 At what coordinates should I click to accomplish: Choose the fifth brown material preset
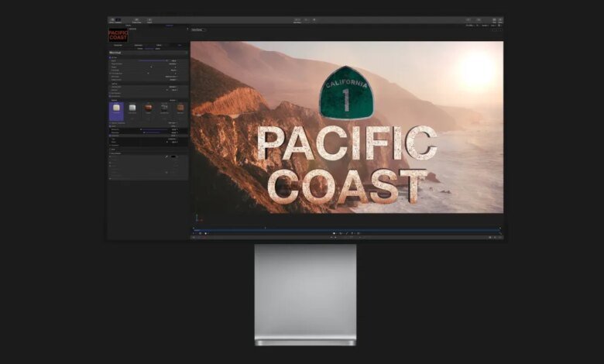tap(180, 109)
